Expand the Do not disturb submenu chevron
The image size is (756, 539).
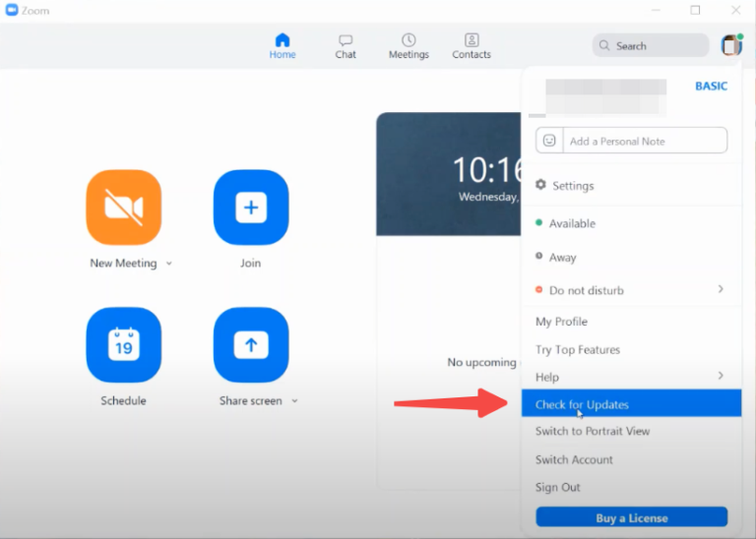tap(721, 289)
